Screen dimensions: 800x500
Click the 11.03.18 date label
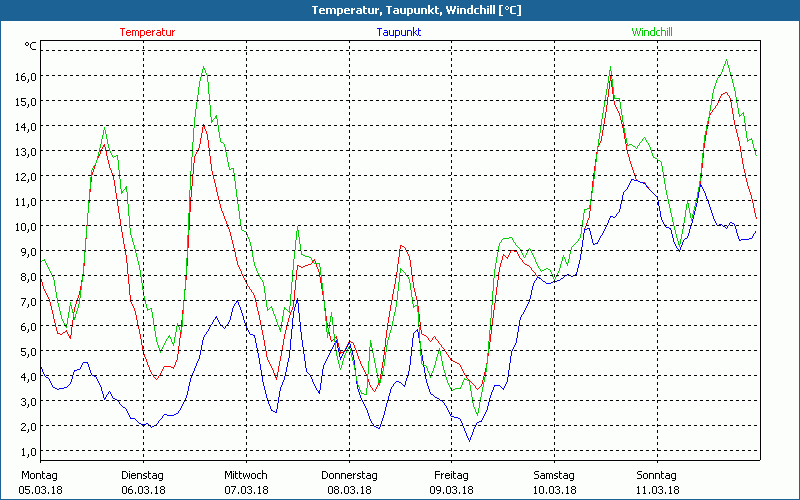click(x=657, y=490)
